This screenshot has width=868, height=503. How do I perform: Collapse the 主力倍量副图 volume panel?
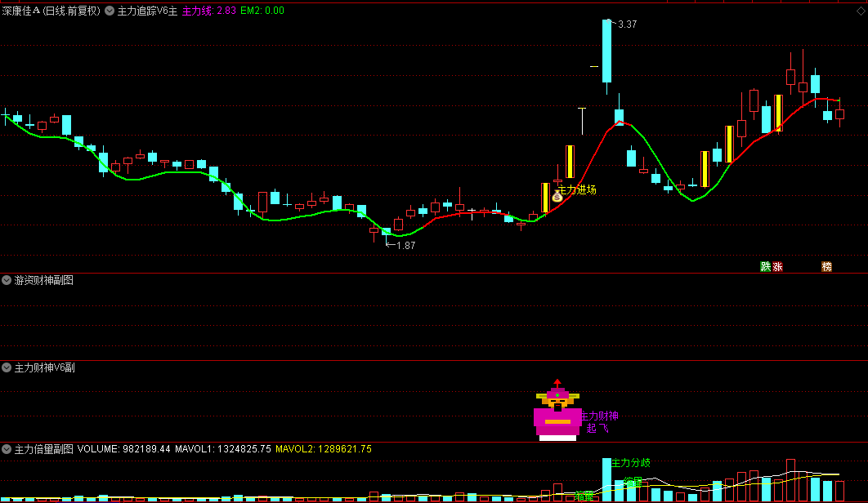click(7, 449)
